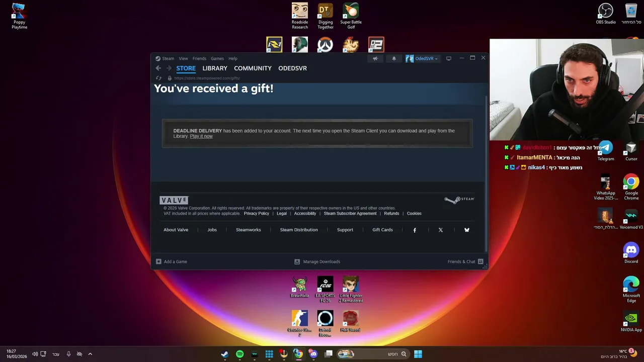Open Steam from the taskbar

tap(224, 354)
